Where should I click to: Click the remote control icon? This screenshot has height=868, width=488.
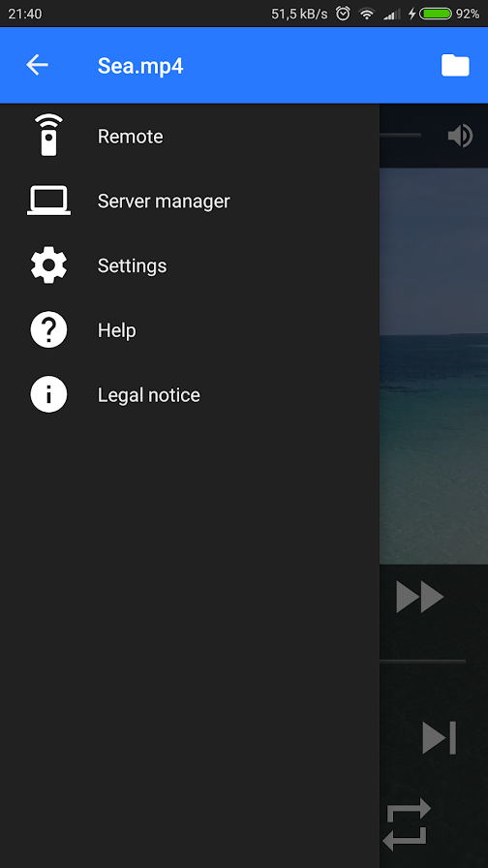[48, 135]
